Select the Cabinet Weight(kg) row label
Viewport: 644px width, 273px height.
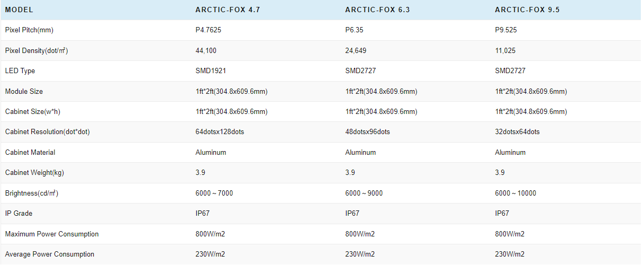pyautogui.click(x=34, y=173)
